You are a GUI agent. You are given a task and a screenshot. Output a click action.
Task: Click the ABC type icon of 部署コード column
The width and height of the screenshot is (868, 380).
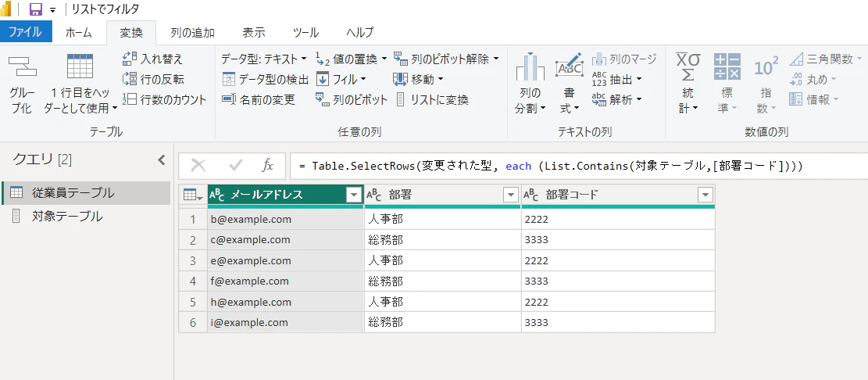(x=531, y=195)
